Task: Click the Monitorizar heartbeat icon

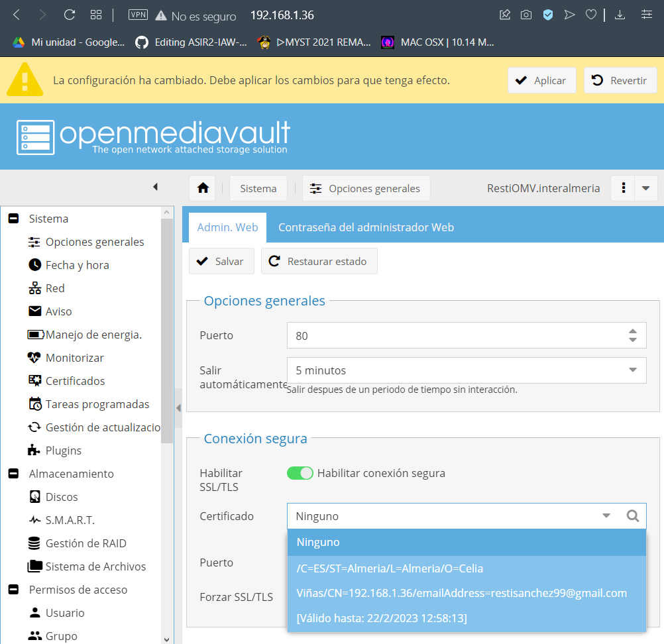Action: [34, 358]
